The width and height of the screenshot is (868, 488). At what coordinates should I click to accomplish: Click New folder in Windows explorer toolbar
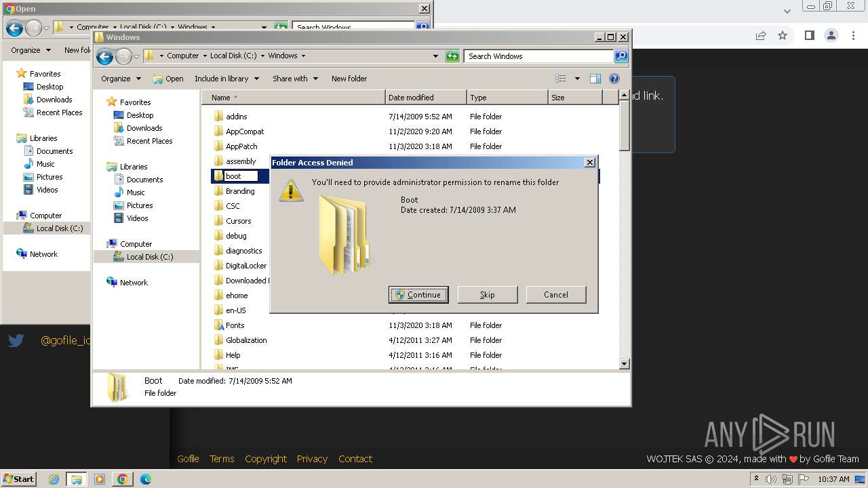pos(349,79)
